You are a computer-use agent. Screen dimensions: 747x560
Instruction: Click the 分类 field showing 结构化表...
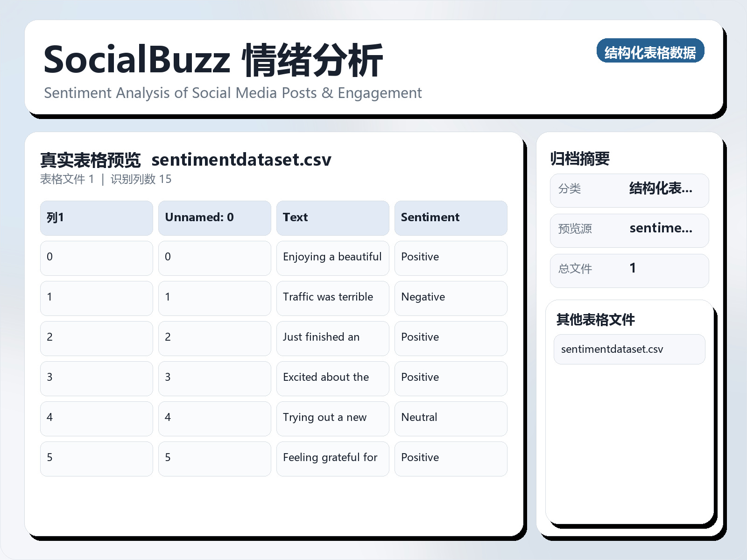click(629, 190)
